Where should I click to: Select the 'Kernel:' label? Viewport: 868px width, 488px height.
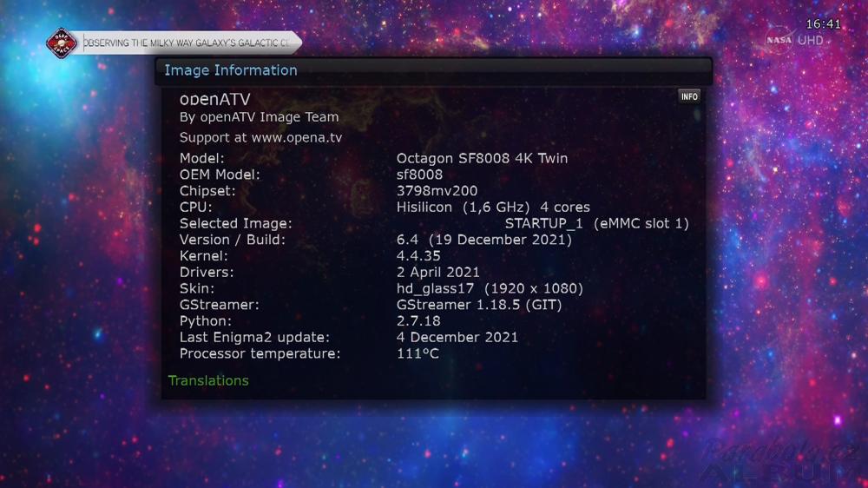pyautogui.click(x=204, y=256)
